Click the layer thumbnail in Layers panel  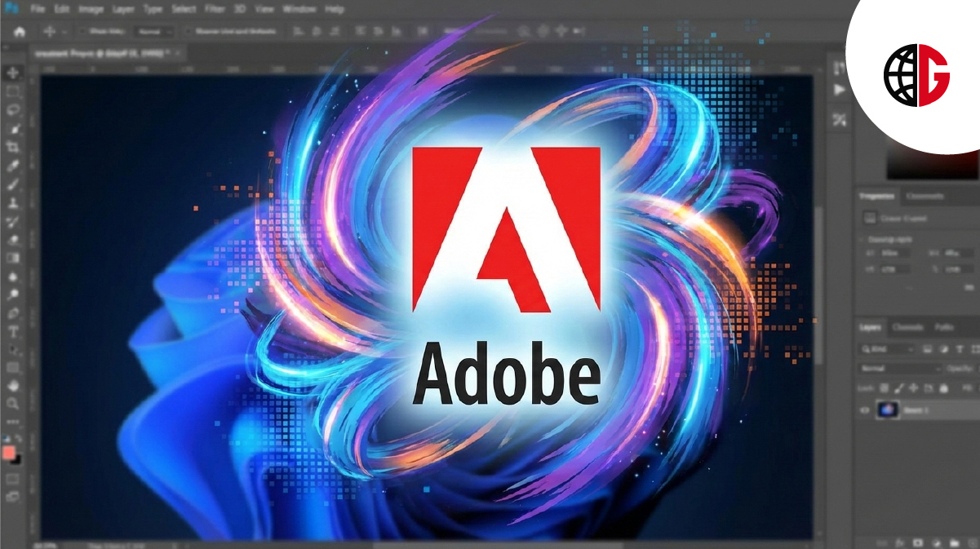[x=887, y=410]
